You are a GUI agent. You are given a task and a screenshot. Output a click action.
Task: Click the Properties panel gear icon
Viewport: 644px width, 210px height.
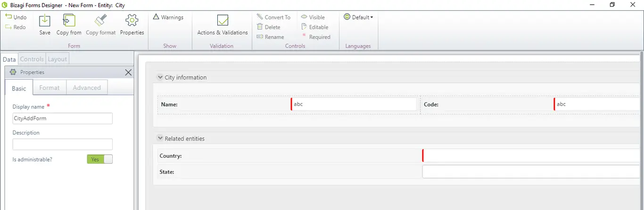pyautogui.click(x=13, y=72)
